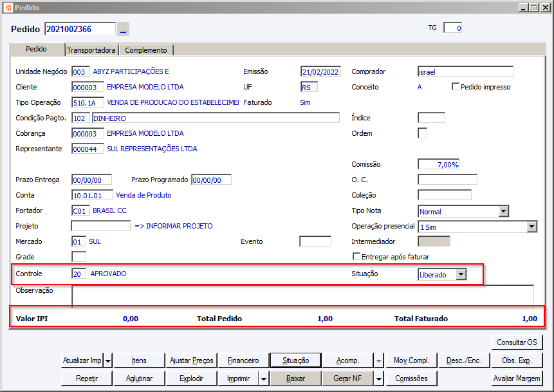554x392 pixels.
Task: Open the Acomp. dropdown arrow
Action: click(379, 360)
